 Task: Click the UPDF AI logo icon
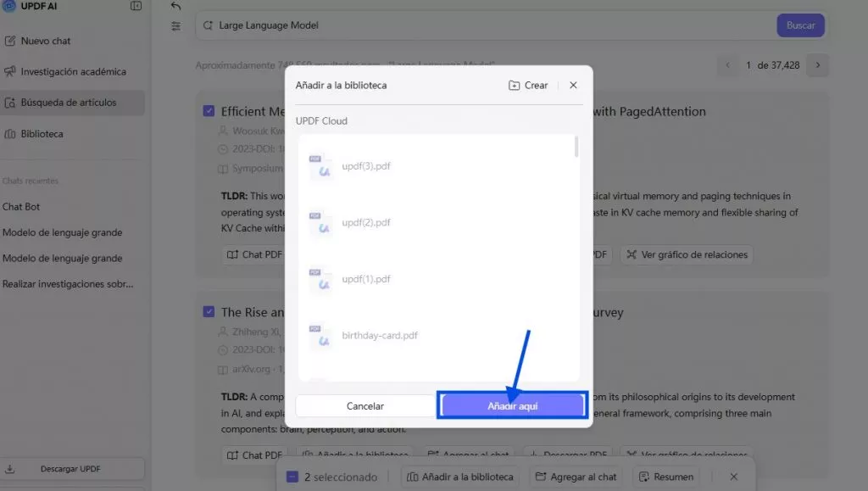8,6
